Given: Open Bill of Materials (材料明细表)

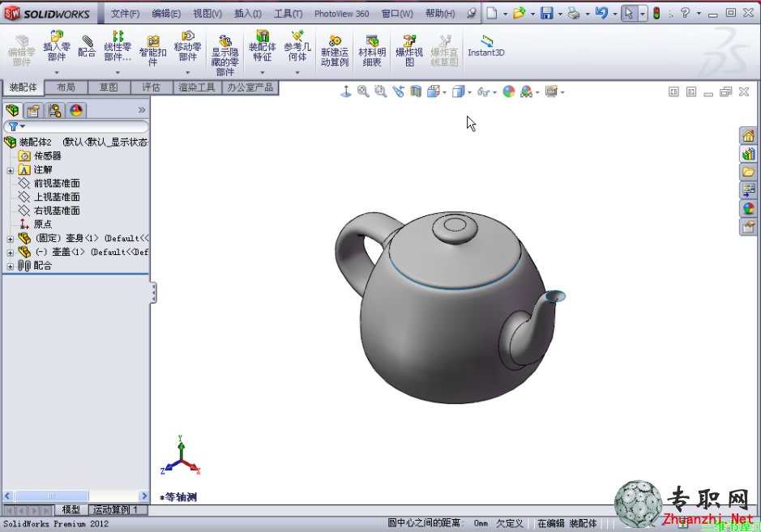Looking at the screenshot, I should point(372,50).
